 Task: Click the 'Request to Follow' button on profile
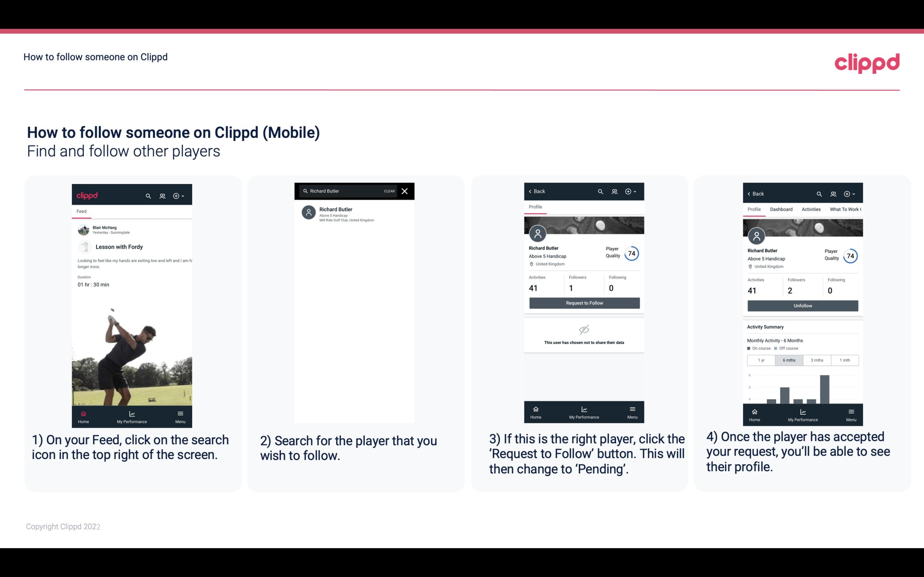point(584,302)
